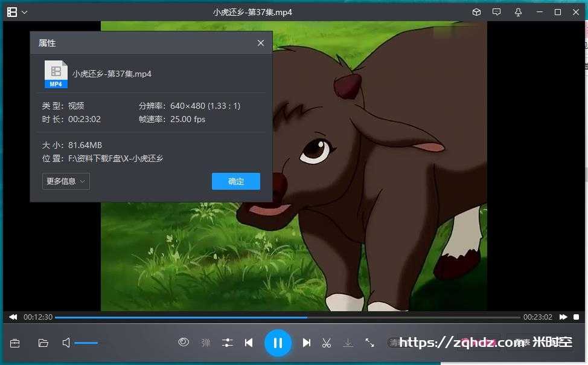
Task: Click the download arrow icon
Action: 348,343
